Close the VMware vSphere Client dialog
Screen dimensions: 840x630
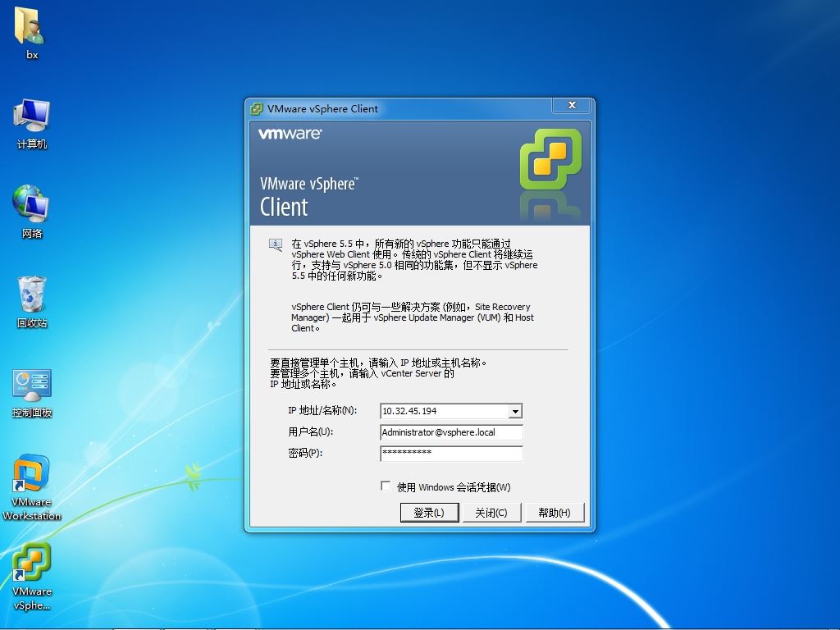pos(572,105)
